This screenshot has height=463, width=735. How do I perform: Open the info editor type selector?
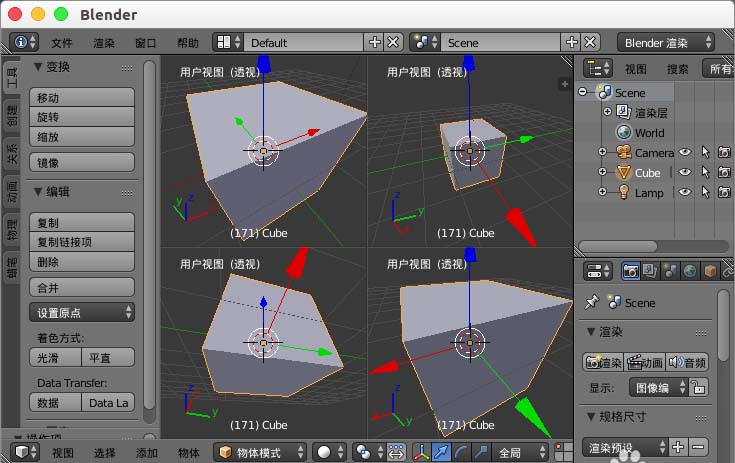(x=23, y=42)
